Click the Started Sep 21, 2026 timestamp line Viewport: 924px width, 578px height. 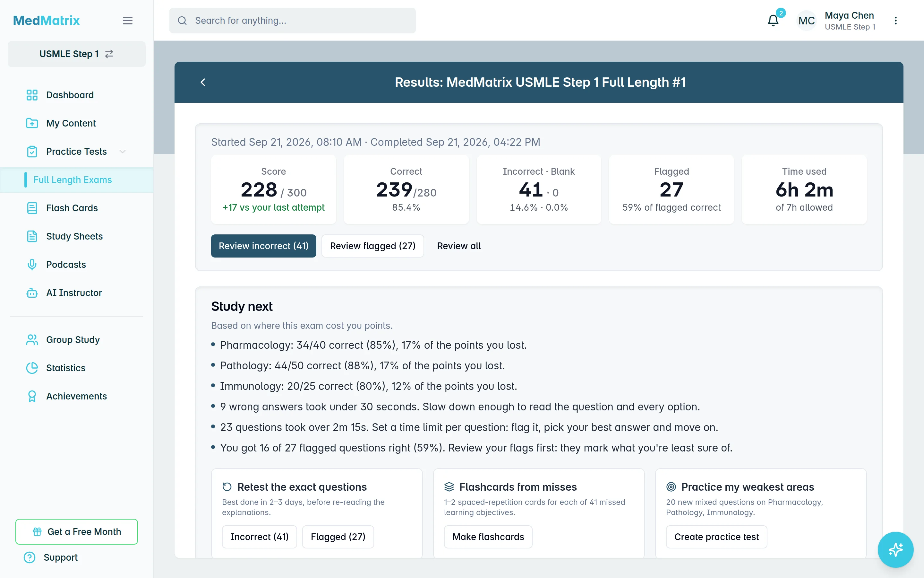(376, 142)
